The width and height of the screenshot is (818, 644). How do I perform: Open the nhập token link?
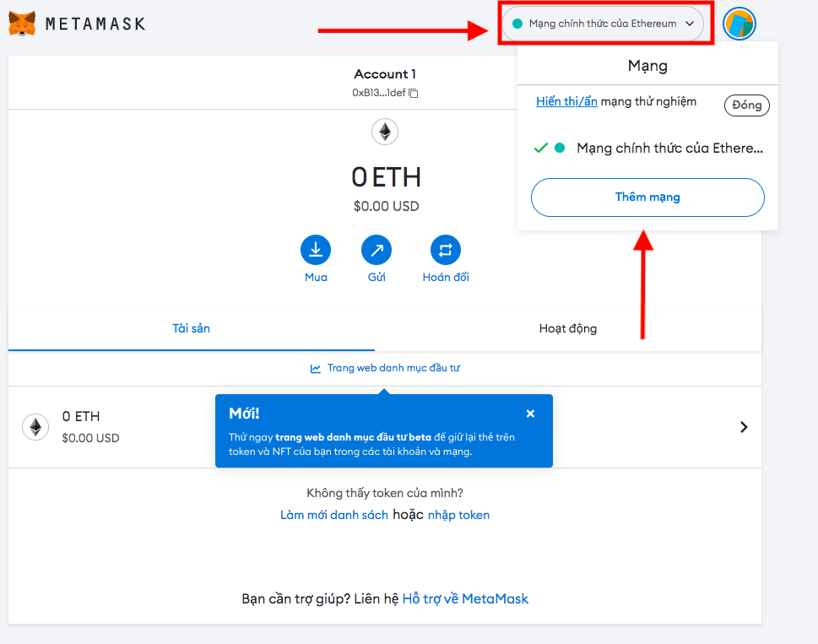coord(458,514)
